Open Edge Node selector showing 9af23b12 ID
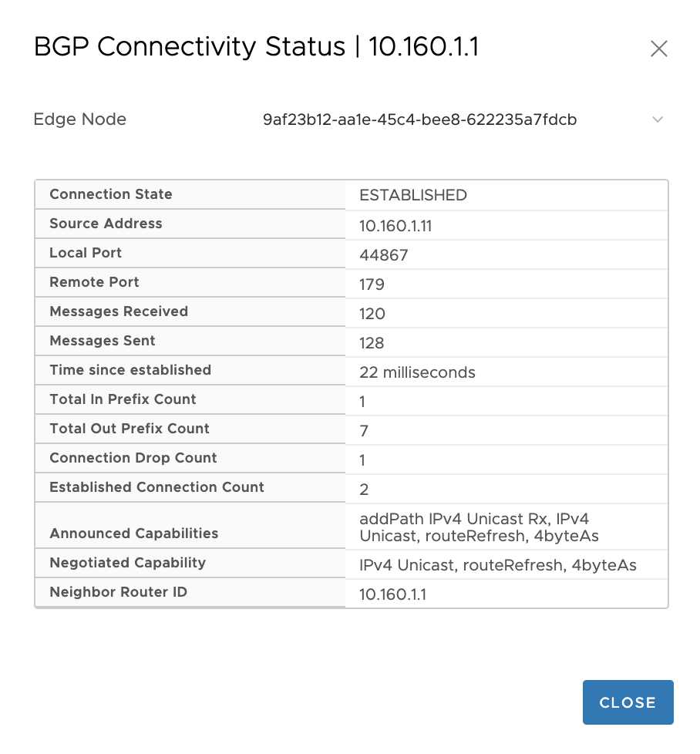 [463, 119]
